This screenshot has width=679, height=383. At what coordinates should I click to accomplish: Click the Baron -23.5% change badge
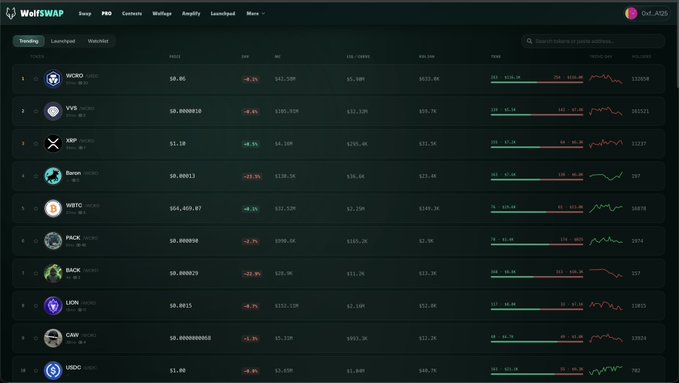tap(252, 176)
